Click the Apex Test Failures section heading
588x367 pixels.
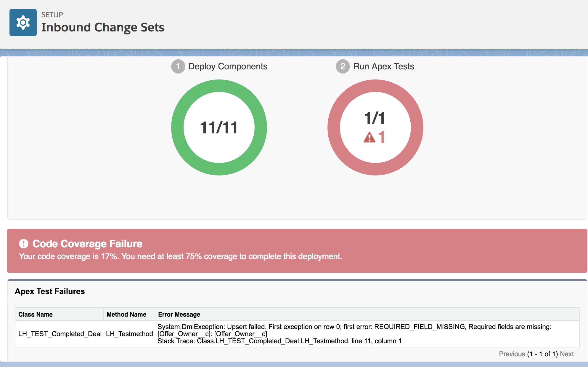(50, 291)
